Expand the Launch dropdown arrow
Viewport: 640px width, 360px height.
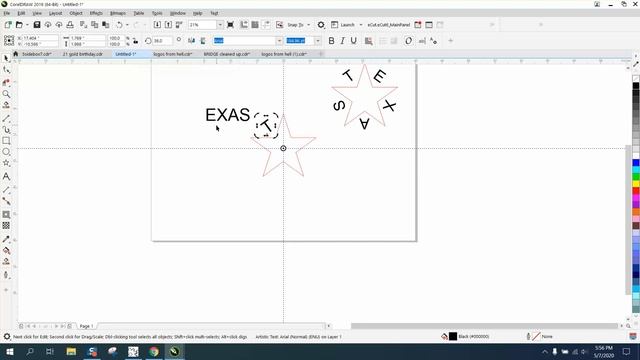click(360, 25)
